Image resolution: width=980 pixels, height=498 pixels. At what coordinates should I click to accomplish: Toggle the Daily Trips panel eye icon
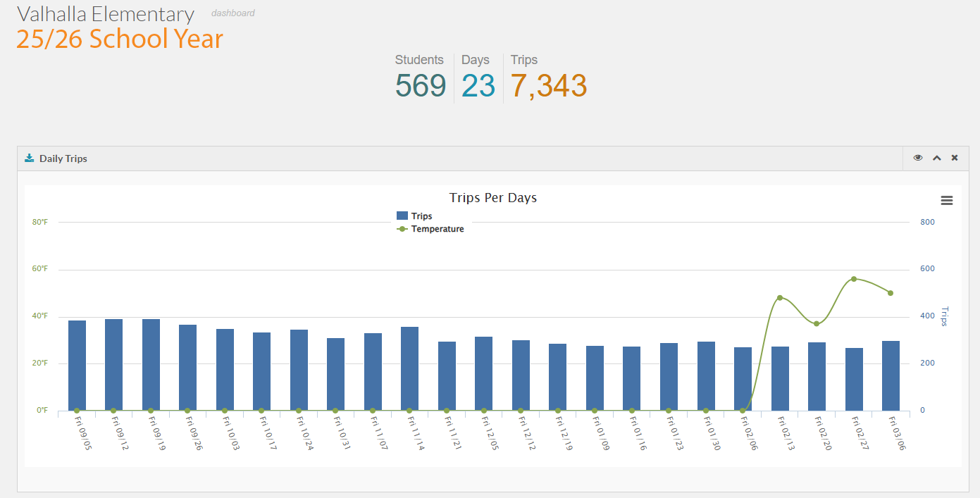click(917, 158)
